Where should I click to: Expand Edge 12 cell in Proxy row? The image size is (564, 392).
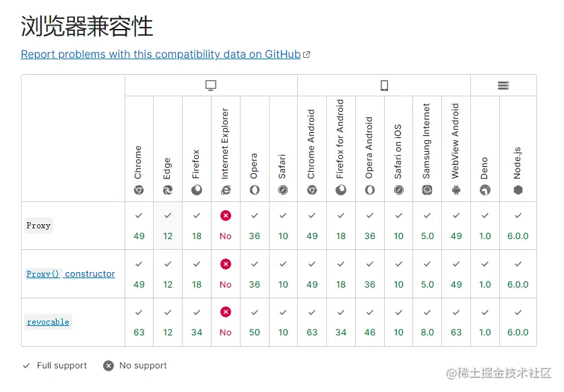click(168, 226)
